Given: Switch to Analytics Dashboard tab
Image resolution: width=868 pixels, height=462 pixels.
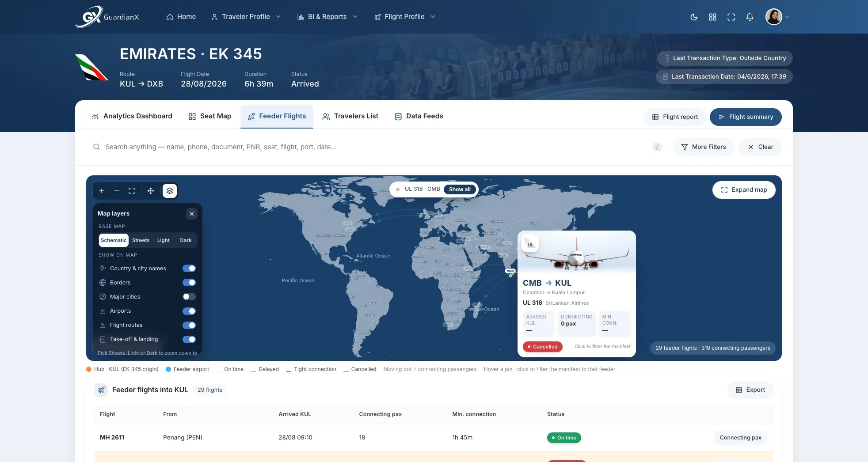Looking at the screenshot, I should pyautogui.click(x=132, y=116).
